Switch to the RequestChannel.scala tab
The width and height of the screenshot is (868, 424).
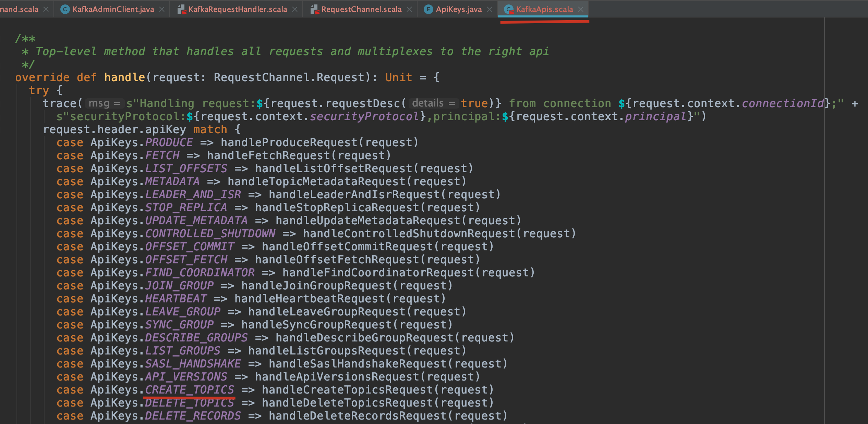(361, 10)
